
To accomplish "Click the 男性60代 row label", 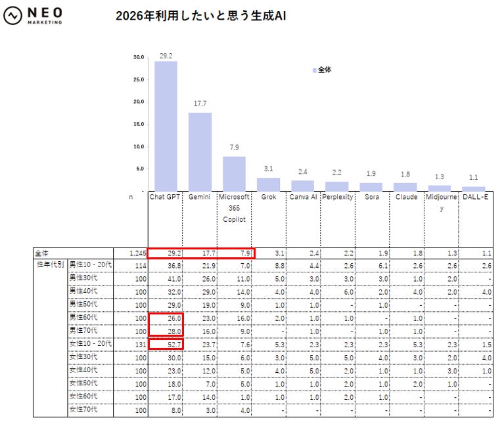I will [x=83, y=318].
